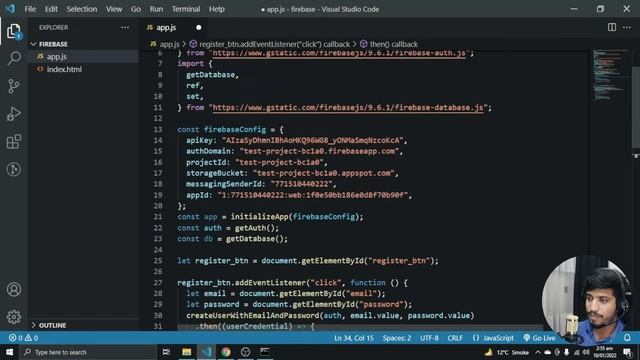
Task: Open the View menu
Action: (114, 9)
